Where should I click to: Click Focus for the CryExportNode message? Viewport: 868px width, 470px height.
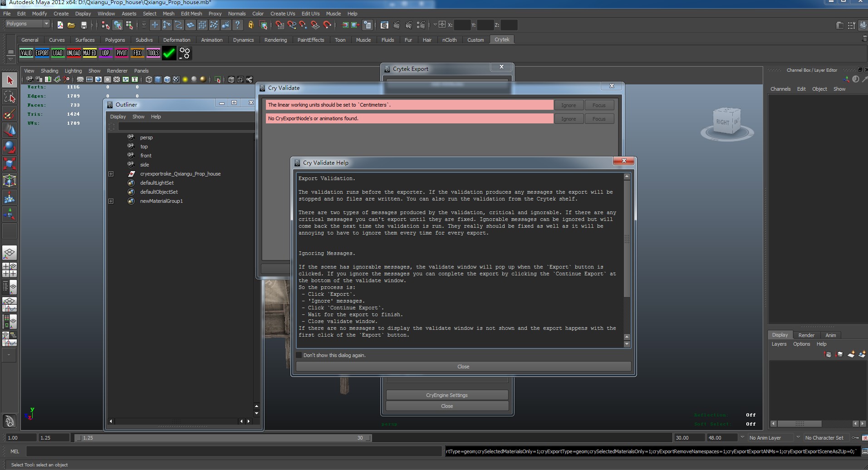[x=599, y=119]
